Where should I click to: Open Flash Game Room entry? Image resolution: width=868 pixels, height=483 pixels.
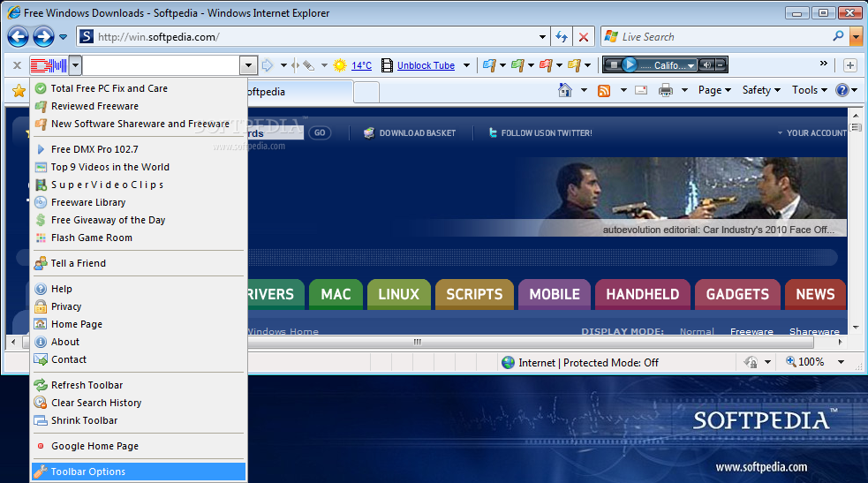139,238
